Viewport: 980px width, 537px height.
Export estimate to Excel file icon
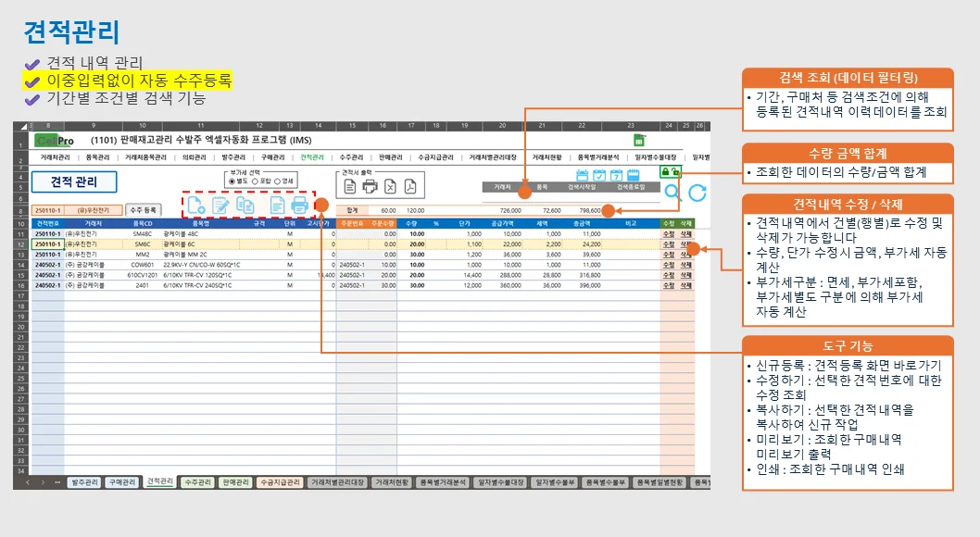coord(390,186)
